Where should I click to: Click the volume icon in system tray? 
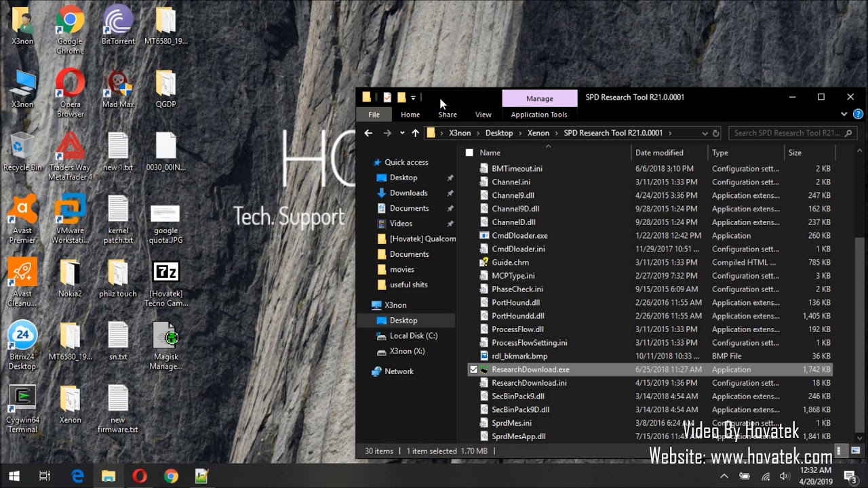(787, 476)
